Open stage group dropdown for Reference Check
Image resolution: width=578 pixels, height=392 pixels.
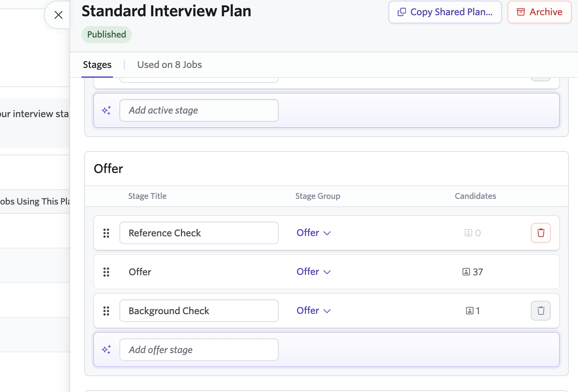313,233
